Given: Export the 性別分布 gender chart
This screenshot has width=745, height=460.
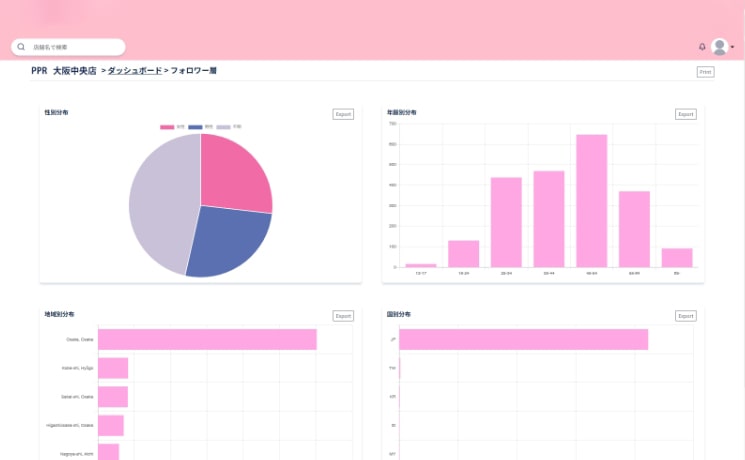Looking at the screenshot, I should tap(343, 114).
